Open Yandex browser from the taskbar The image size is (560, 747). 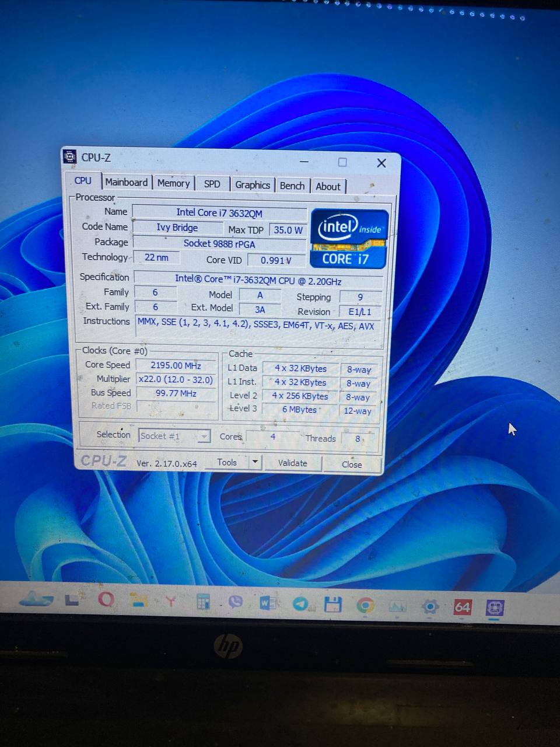point(170,601)
